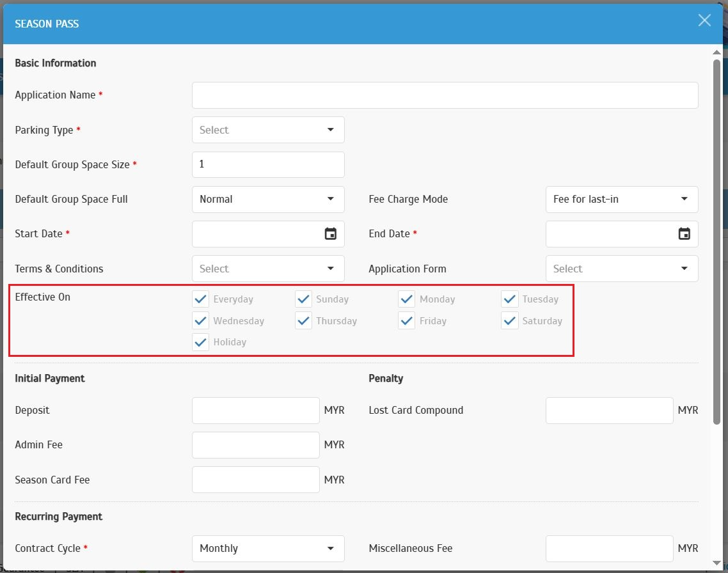Click the Application Name text field

pyautogui.click(x=445, y=95)
